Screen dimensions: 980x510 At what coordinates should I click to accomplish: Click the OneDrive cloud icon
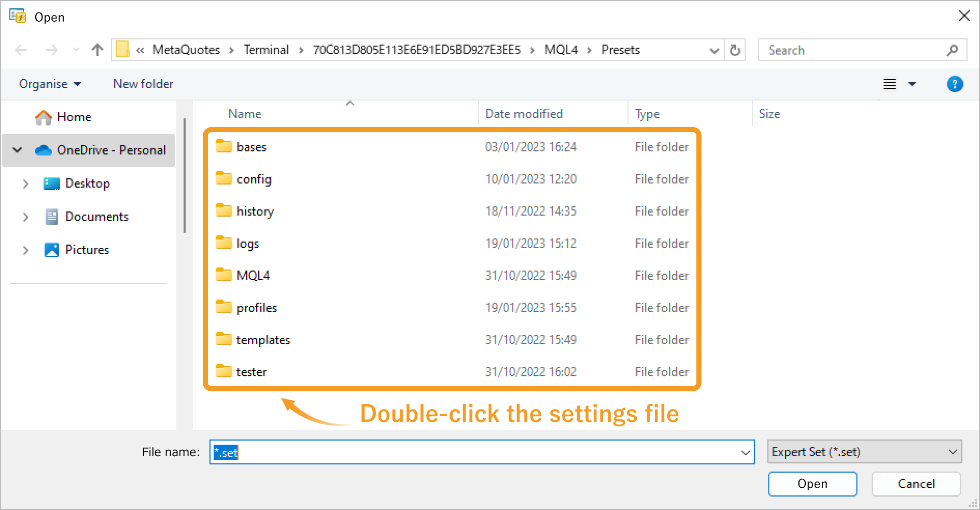[x=43, y=150]
